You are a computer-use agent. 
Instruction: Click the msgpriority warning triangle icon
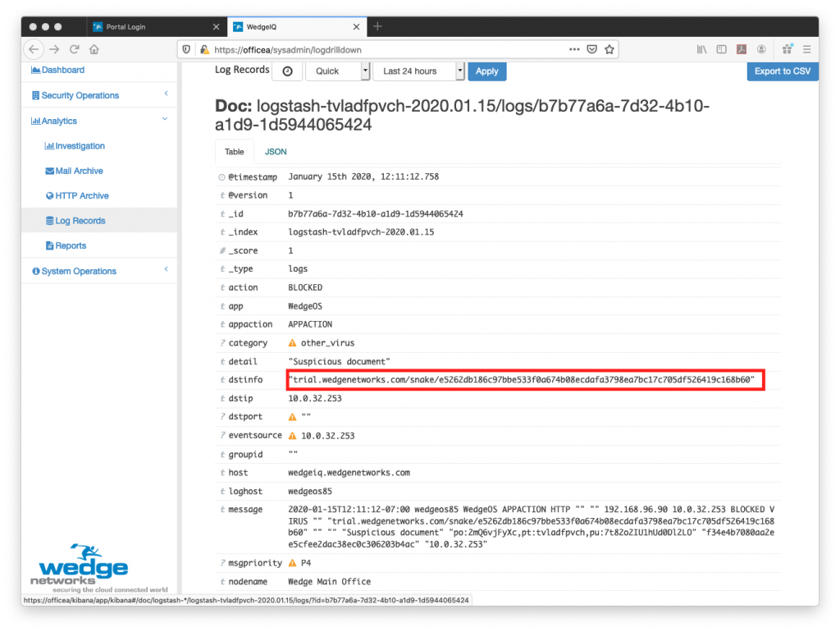pos(292,563)
